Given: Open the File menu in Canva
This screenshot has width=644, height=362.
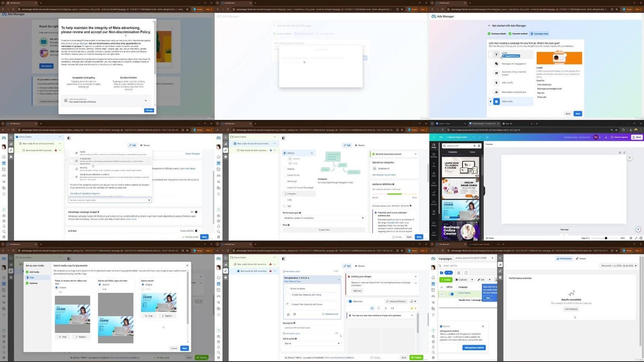Looking at the screenshot, I should coord(441,137).
